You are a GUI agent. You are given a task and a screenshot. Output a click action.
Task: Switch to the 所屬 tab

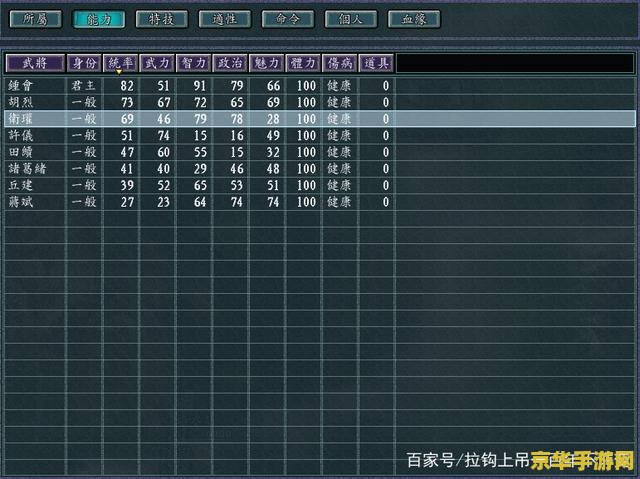pyautogui.click(x=36, y=19)
